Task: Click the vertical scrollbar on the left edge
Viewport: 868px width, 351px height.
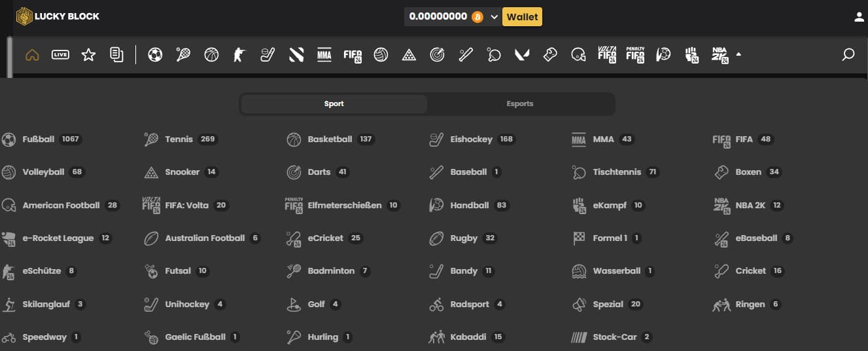Action: [x=10, y=58]
